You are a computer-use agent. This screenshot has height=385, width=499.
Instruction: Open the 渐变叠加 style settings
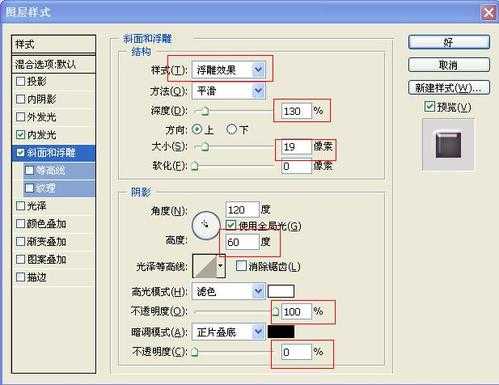pos(47,241)
